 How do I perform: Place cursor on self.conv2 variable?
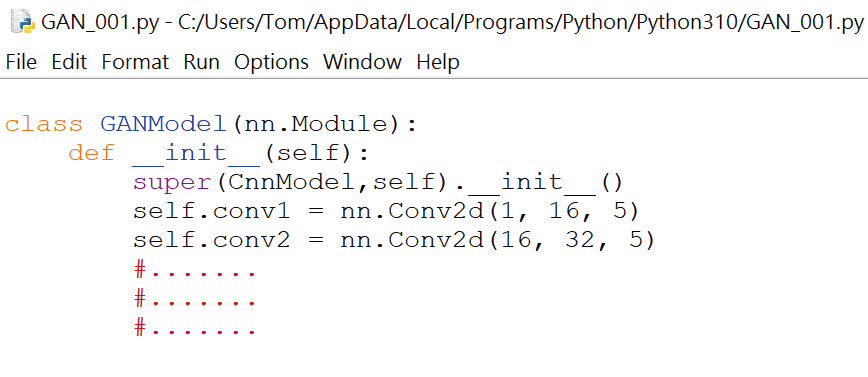coord(212,241)
